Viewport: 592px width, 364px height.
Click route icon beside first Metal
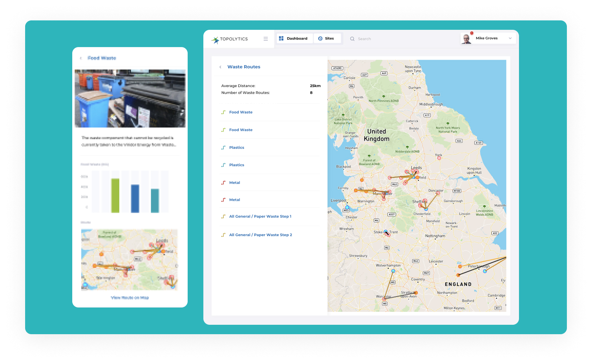point(223,183)
